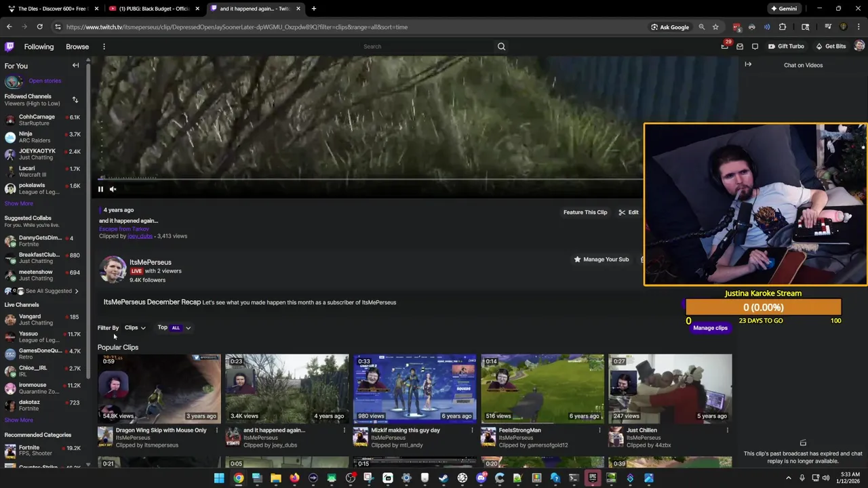Open ItsMePerseus channel name link

(151, 262)
